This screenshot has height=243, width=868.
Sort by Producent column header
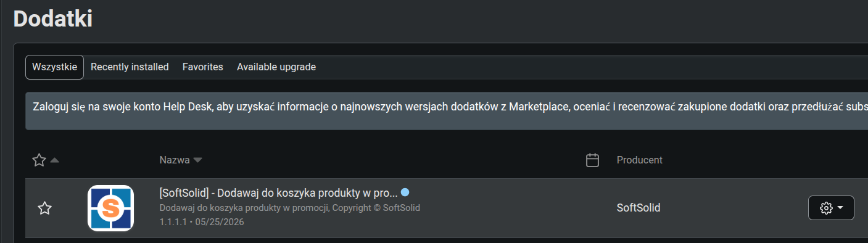click(x=640, y=160)
